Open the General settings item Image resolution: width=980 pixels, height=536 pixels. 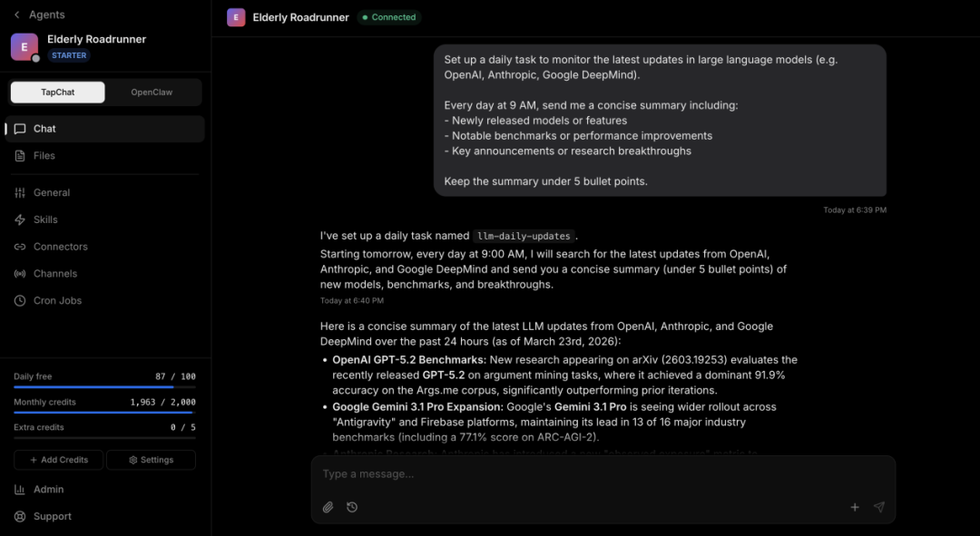[52, 192]
